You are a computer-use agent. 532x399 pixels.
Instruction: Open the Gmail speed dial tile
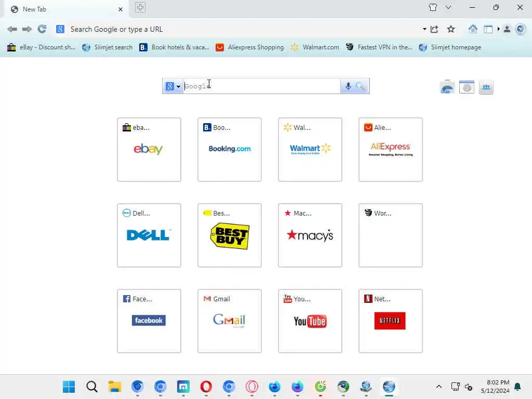tap(230, 321)
